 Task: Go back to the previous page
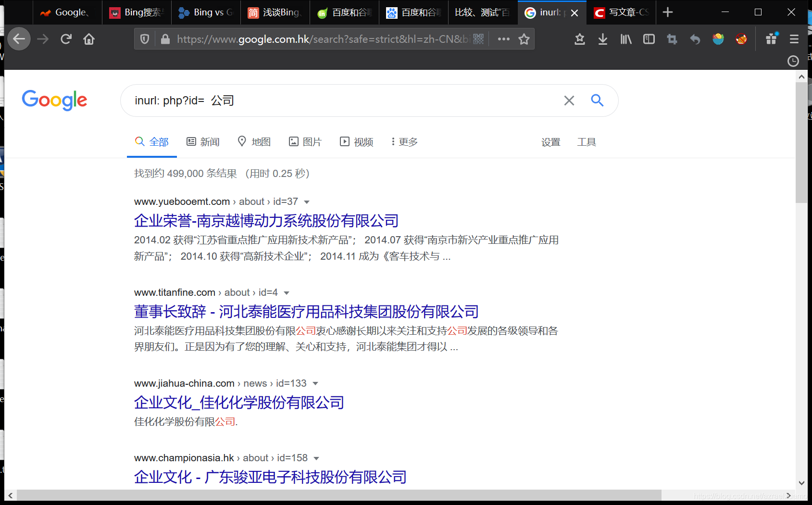[19, 39]
